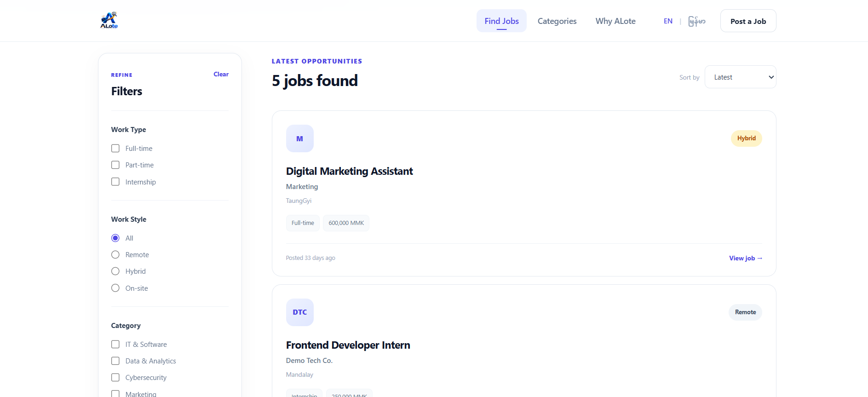Choose the Remote work style option
Image resolution: width=868 pixels, height=397 pixels.
coord(115,255)
